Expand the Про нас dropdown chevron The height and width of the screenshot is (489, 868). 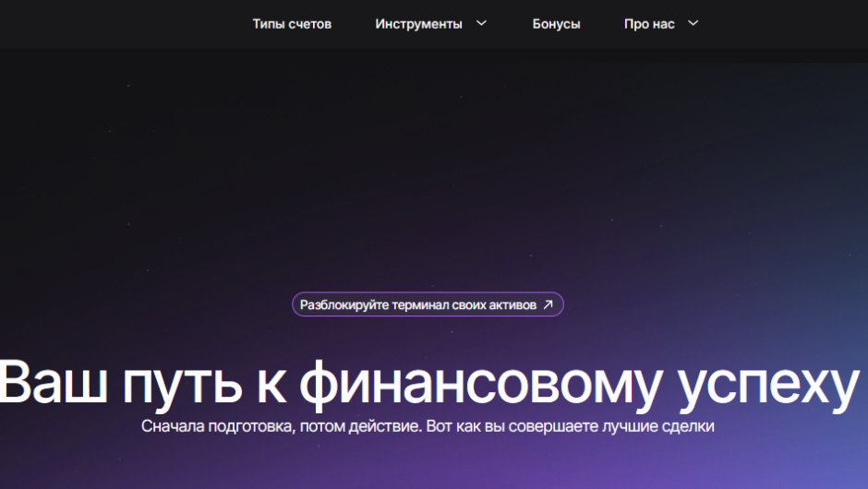click(693, 24)
